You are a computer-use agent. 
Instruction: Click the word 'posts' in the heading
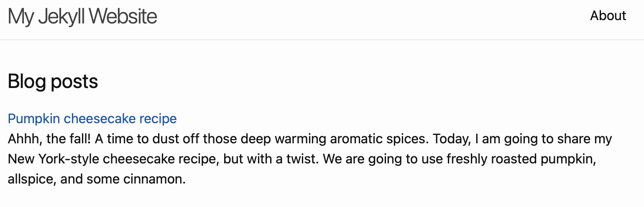(x=74, y=83)
